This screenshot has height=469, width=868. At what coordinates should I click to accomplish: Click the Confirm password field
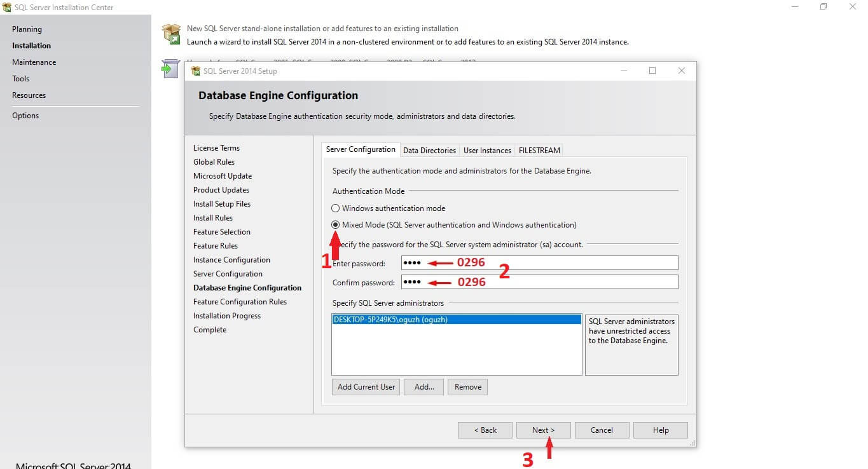tap(539, 282)
